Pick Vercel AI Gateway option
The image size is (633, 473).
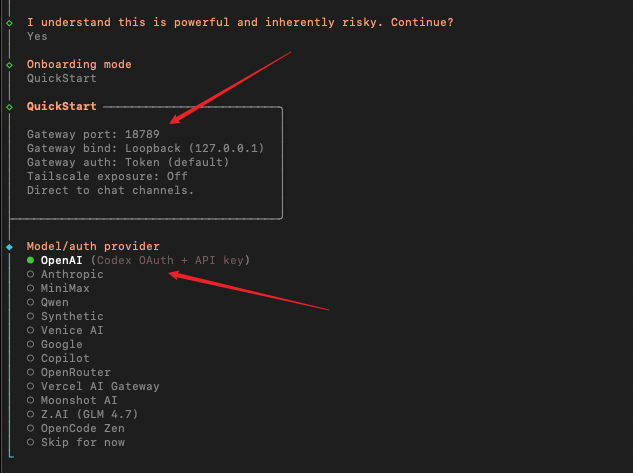(x=93, y=386)
